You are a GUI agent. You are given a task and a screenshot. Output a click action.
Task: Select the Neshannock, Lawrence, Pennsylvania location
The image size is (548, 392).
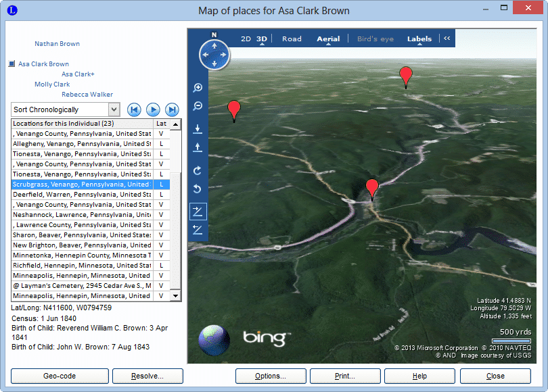coord(91,215)
